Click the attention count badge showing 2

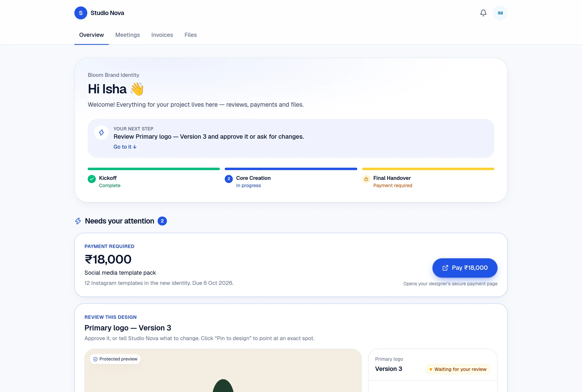(x=162, y=221)
